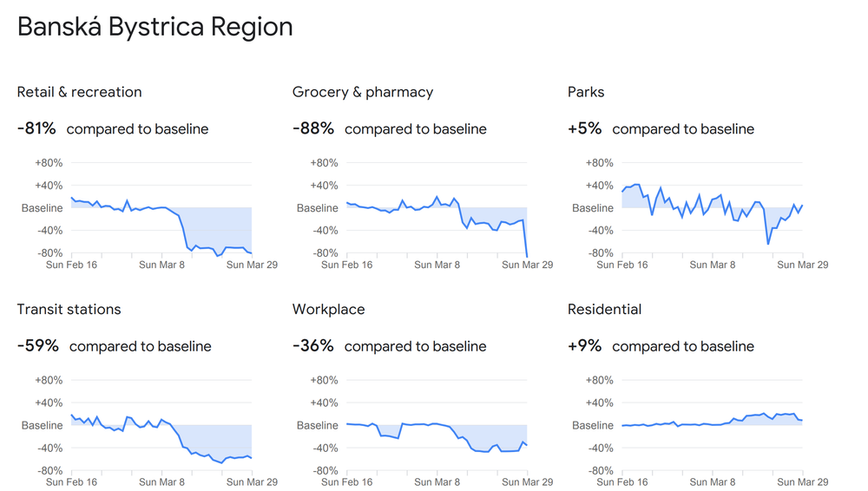868x491 pixels.
Task: Click Sun Mar 29 under Residential chart
Action: (x=802, y=481)
